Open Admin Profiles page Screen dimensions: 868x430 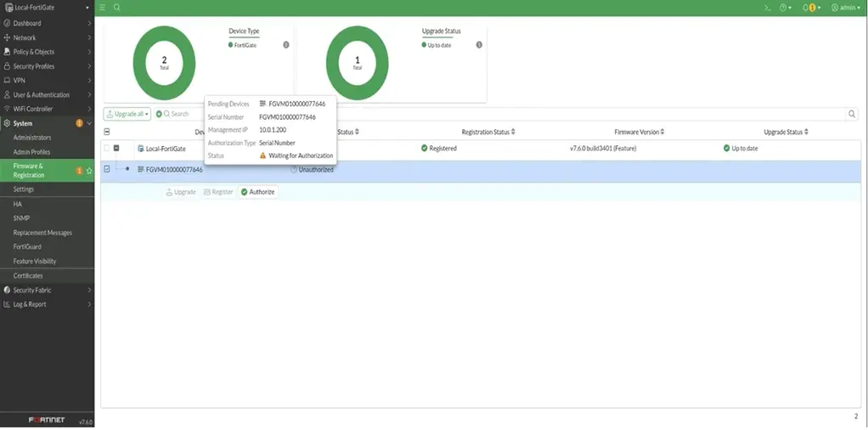point(31,152)
